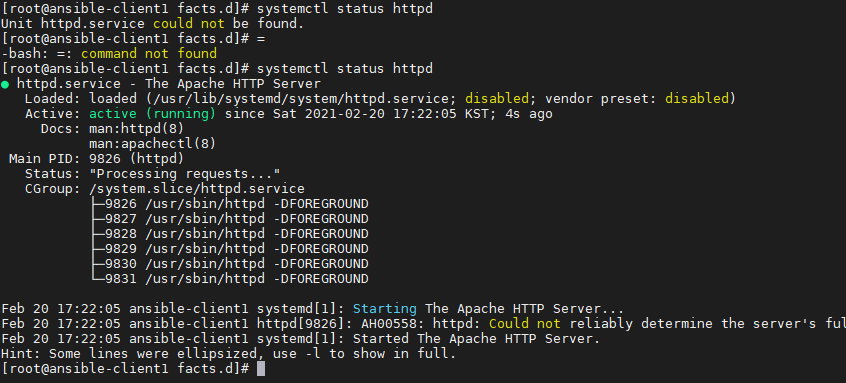
Task: Select the text 'active (running)'
Action: 152,114
